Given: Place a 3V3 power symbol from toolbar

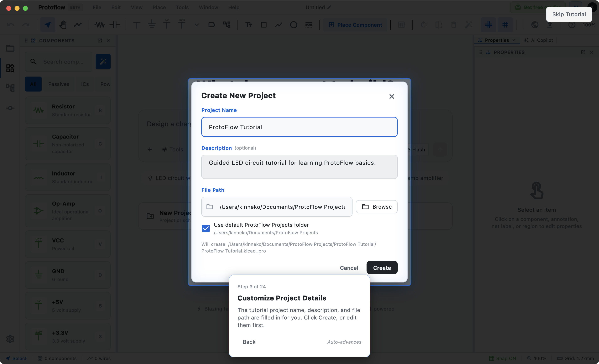Looking at the screenshot, I should pyautogui.click(x=182, y=24).
